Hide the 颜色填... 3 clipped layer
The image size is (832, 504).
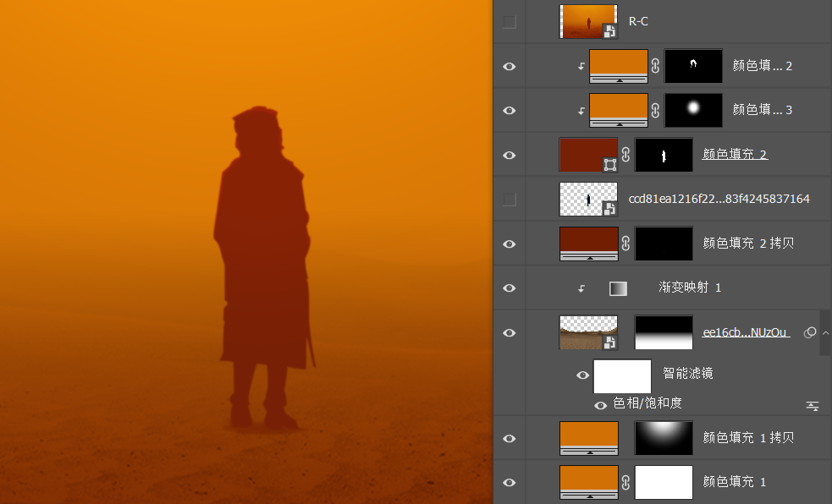pos(509,110)
